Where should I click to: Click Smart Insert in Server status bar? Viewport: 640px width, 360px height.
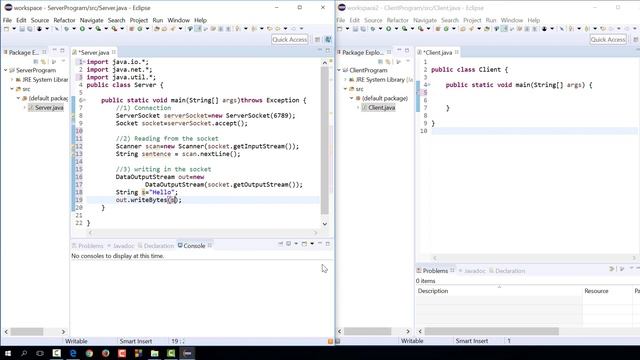pos(136,341)
